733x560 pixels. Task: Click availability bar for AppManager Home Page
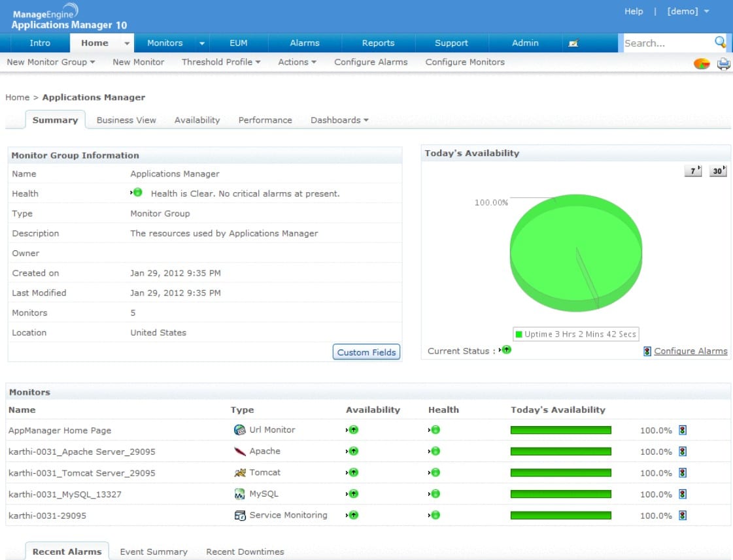pos(560,430)
